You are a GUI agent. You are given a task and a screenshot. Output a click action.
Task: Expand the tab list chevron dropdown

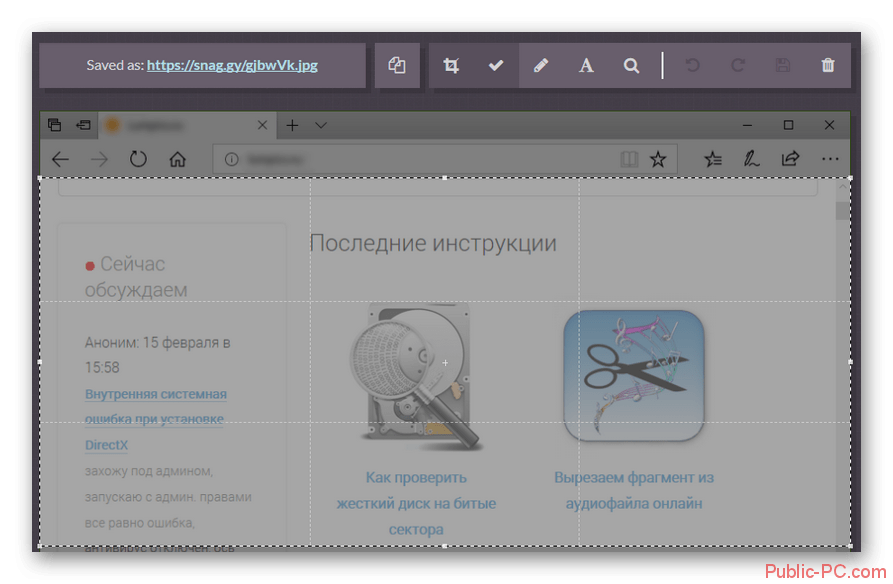(321, 125)
